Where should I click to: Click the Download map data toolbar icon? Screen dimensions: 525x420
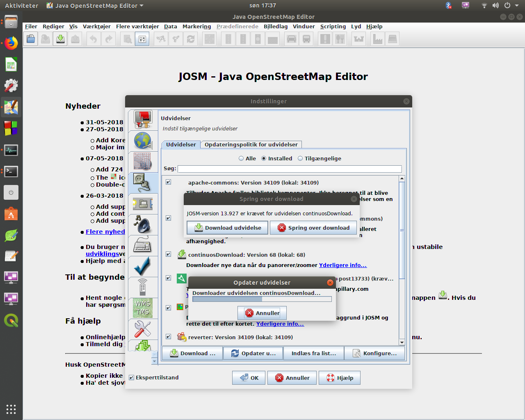tap(60, 39)
